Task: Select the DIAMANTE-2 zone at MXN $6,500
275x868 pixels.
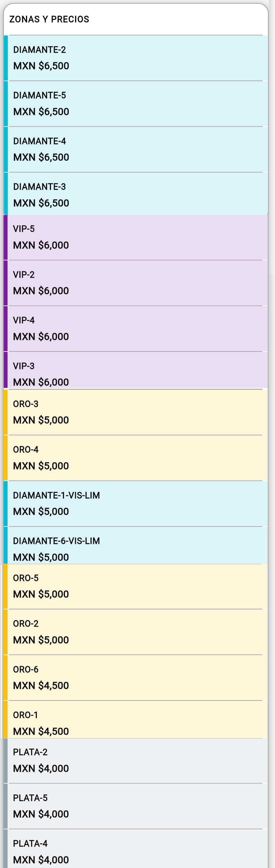Action: click(x=136, y=58)
